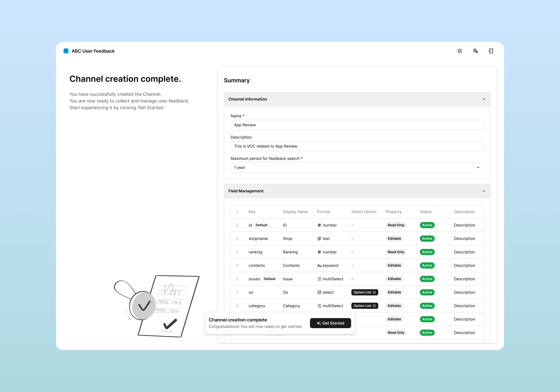Viewport: 560px width, 392px height.
Task: Click the drag handle for category row
Action: (x=237, y=306)
